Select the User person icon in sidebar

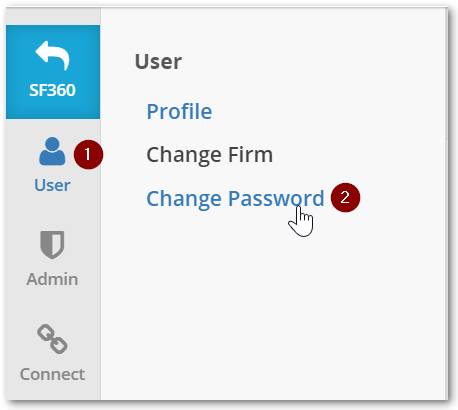tap(52, 151)
